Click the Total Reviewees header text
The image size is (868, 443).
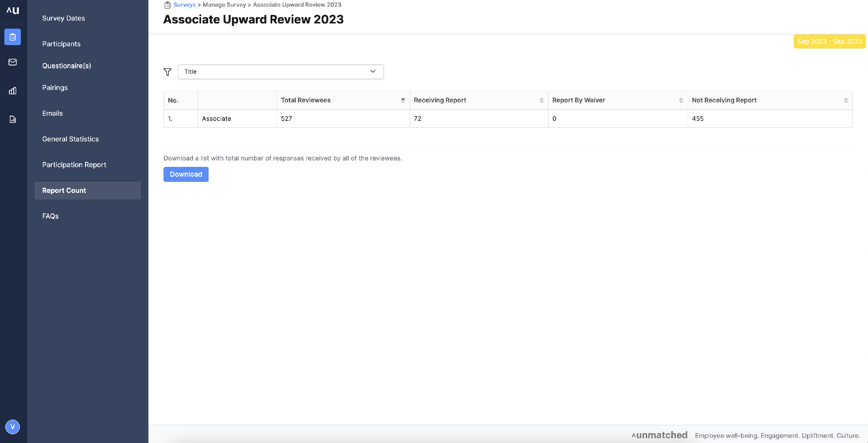[x=306, y=100]
